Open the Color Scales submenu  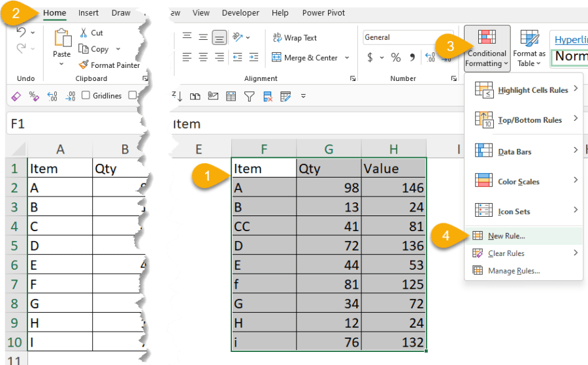point(519,182)
